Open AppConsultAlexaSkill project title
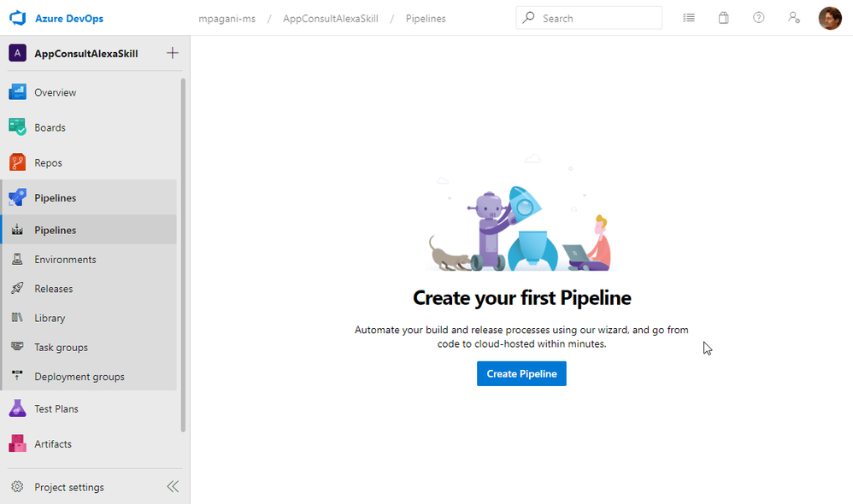This screenshot has width=853, height=504. pyautogui.click(x=86, y=53)
